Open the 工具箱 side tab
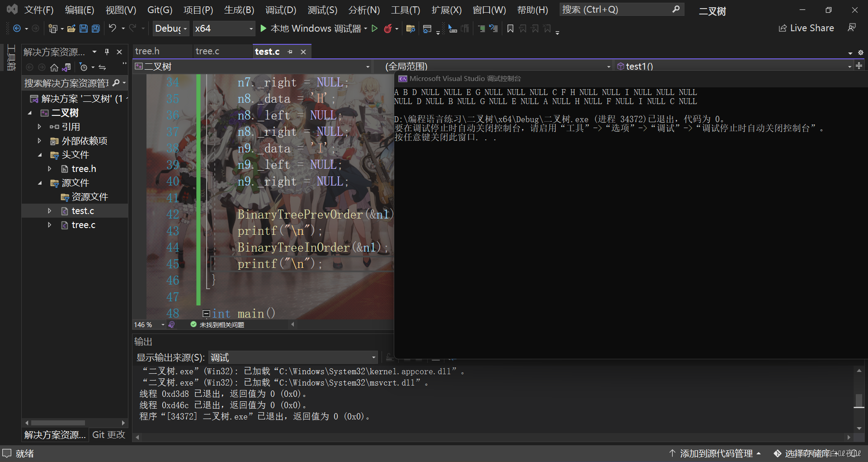 point(11,57)
